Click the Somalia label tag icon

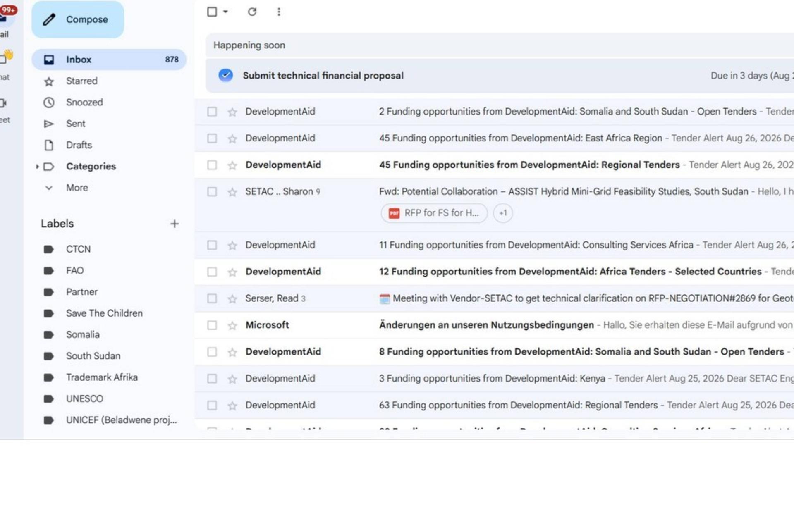point(49,335)
